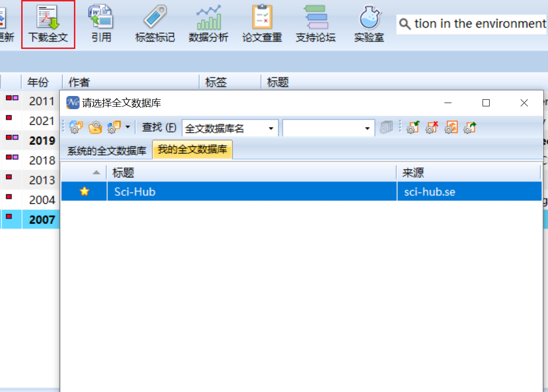The height and width of the screenshot is (392, 548).
Task: Maximize the 请选择全文数据库 dialog
Action: click(486, 103)
